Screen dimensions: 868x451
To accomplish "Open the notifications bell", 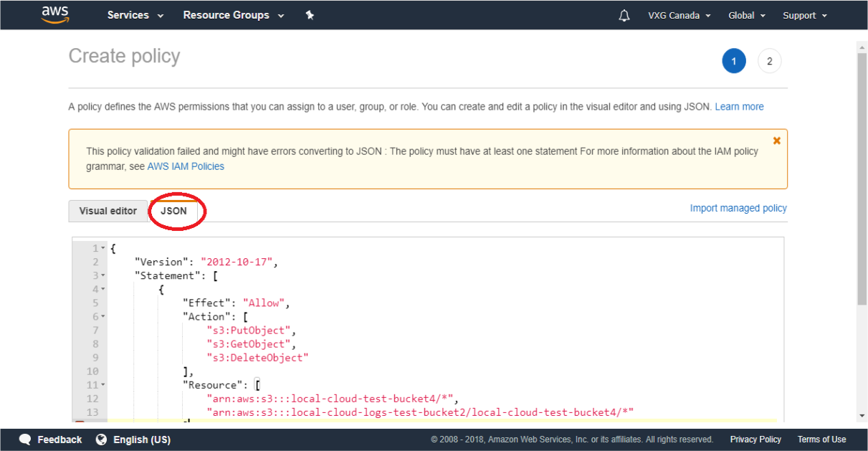I will point(624,16).
